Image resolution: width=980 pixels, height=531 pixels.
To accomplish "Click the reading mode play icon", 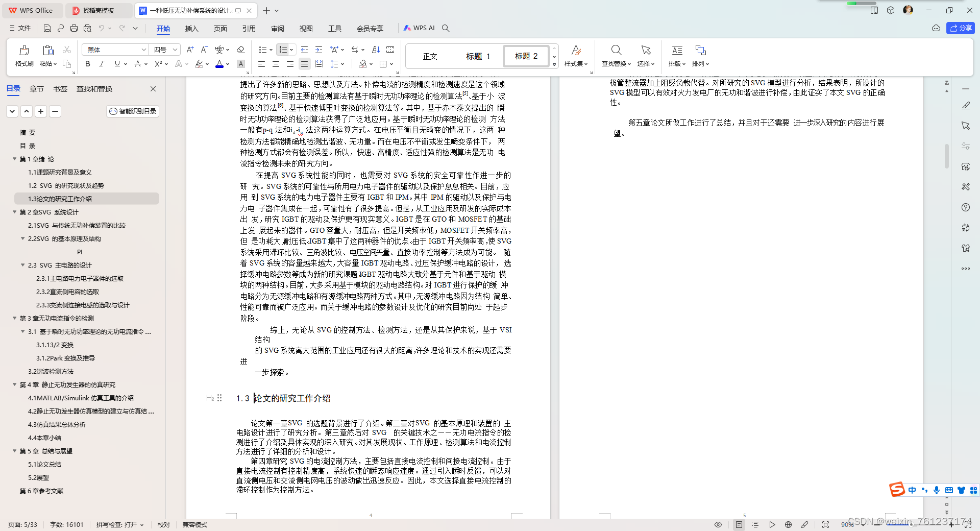I will 772,524.
